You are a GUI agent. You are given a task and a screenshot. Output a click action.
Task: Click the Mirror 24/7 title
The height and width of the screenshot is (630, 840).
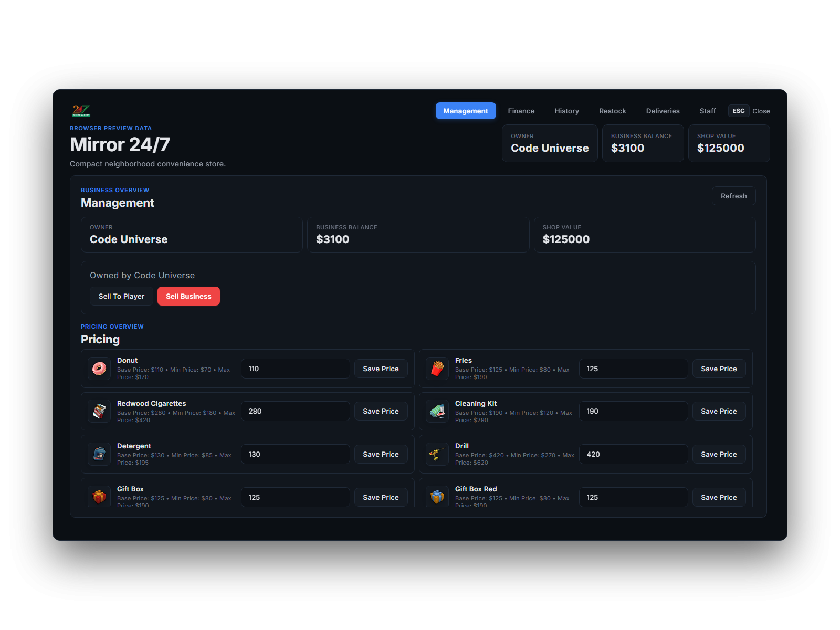click(x=120, y=144)
